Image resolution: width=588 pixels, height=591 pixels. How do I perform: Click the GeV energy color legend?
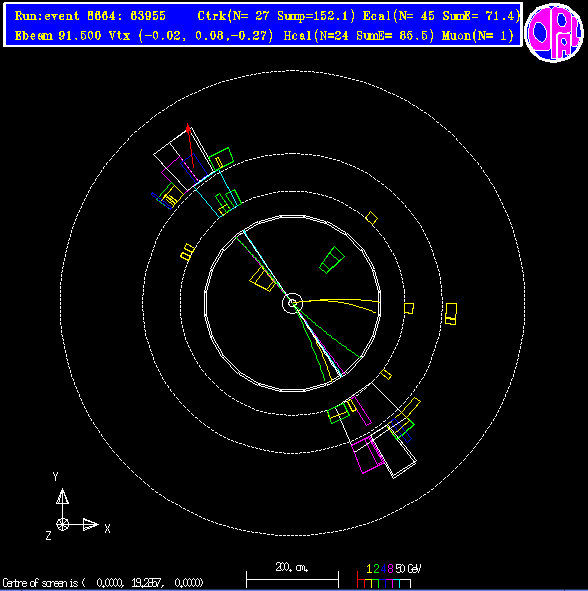click(389, 576)
